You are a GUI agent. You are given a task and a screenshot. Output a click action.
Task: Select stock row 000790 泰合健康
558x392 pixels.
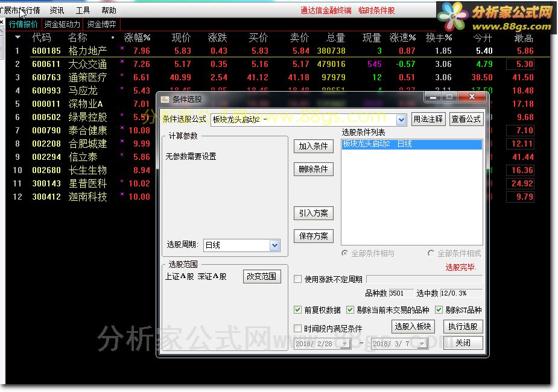point(82,130)
